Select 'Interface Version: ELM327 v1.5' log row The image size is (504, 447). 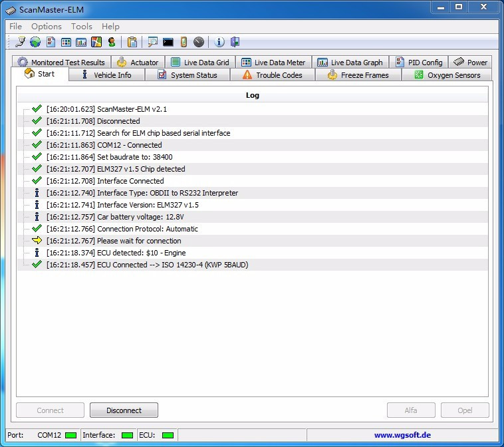[x=252, y=205]
